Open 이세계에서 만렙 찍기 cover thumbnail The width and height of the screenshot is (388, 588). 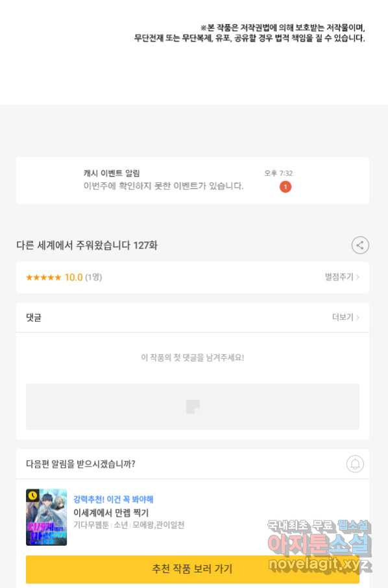[47, 517]
